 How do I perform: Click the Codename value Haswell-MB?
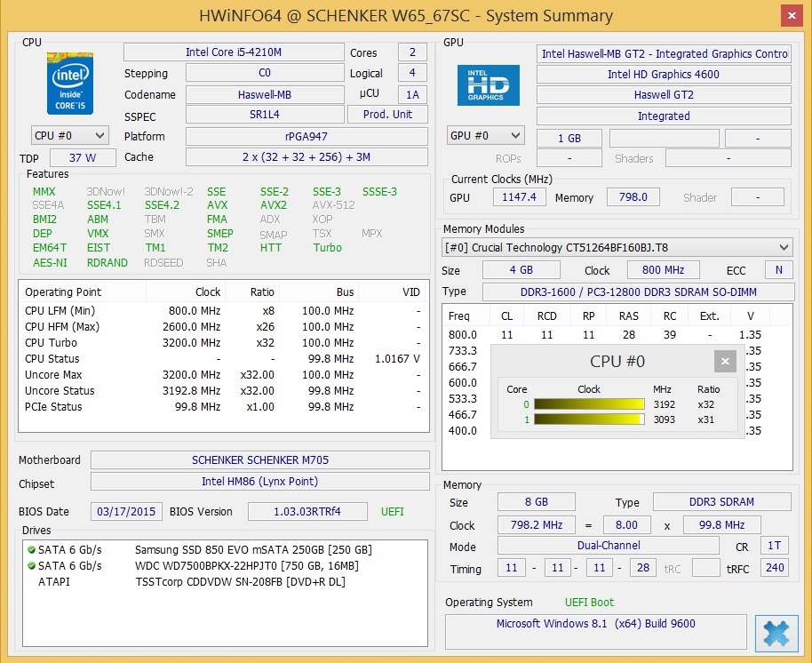(x=265, y=95)
